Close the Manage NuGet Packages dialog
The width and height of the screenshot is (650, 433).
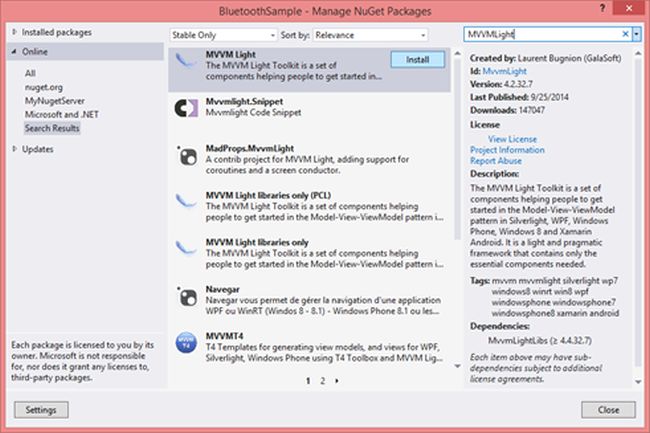[608, 410]
